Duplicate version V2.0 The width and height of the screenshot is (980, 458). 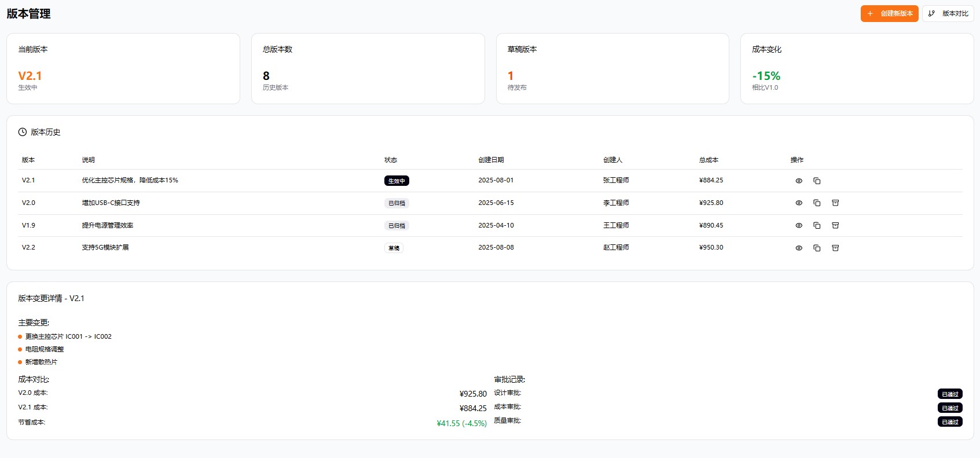click(817, 203)
